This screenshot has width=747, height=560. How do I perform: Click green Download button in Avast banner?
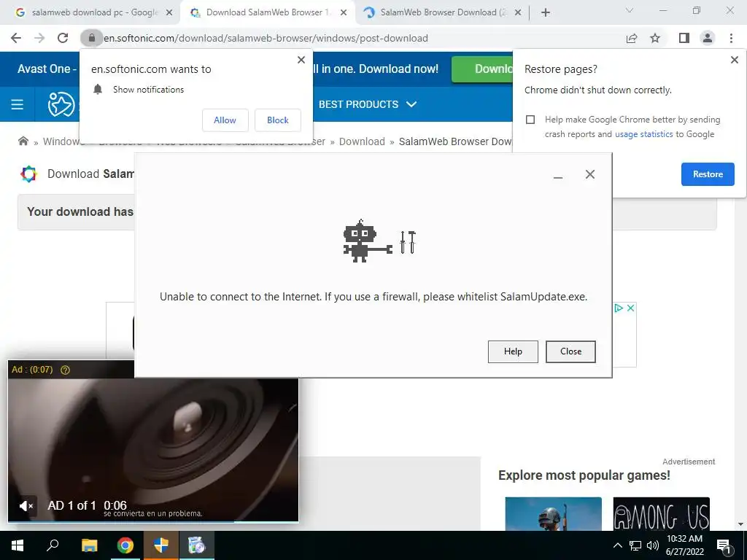click(482, 69)
